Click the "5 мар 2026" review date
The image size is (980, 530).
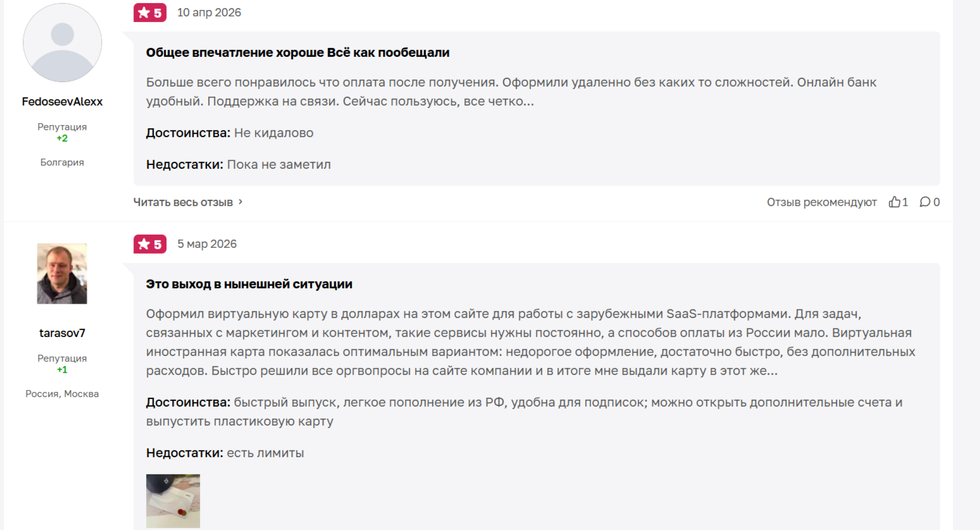click(207, 244)
